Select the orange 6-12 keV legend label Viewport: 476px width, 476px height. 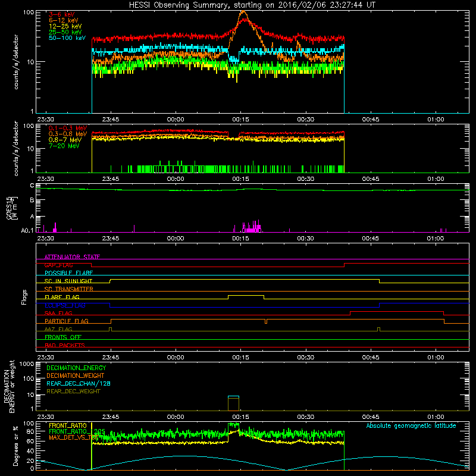click(x=64, y=20)
